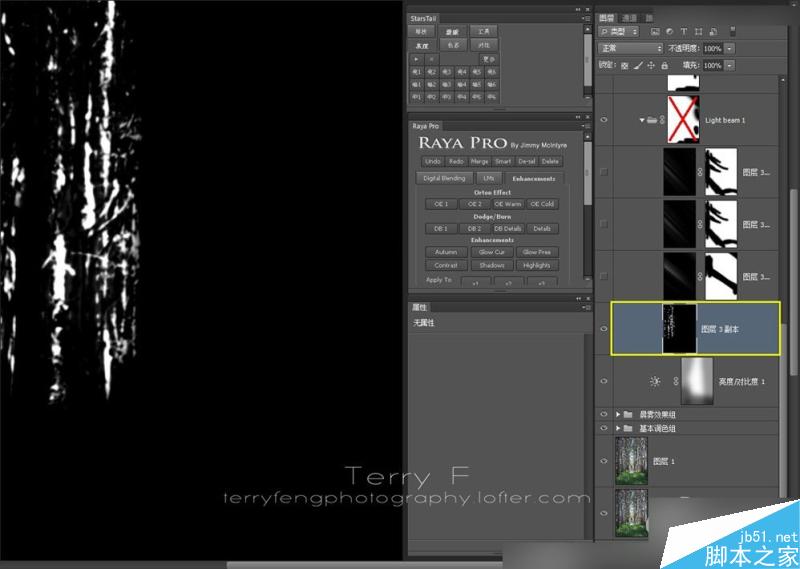Open the Enhancements tab in Raya Pro
Viewport: 800px width, 569px height.
point(534,179)
